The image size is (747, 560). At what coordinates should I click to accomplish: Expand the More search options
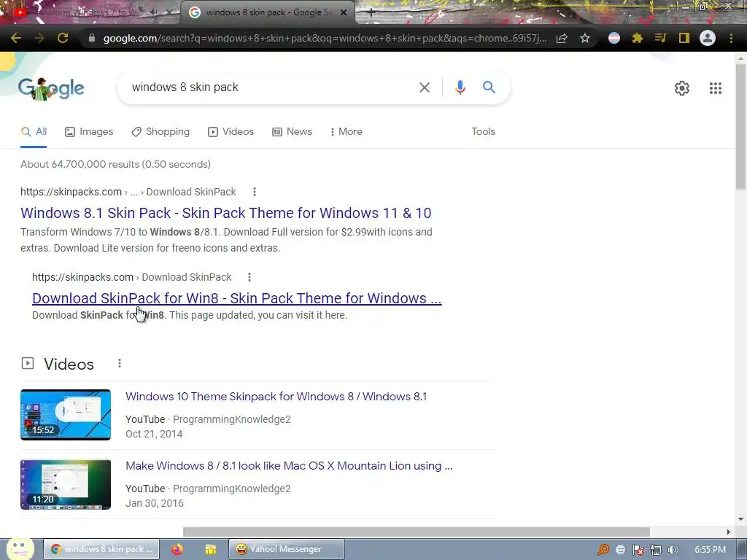pos(347,132)
